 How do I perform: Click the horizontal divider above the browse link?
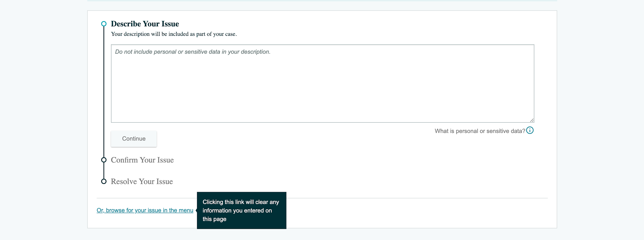point(322,198)
